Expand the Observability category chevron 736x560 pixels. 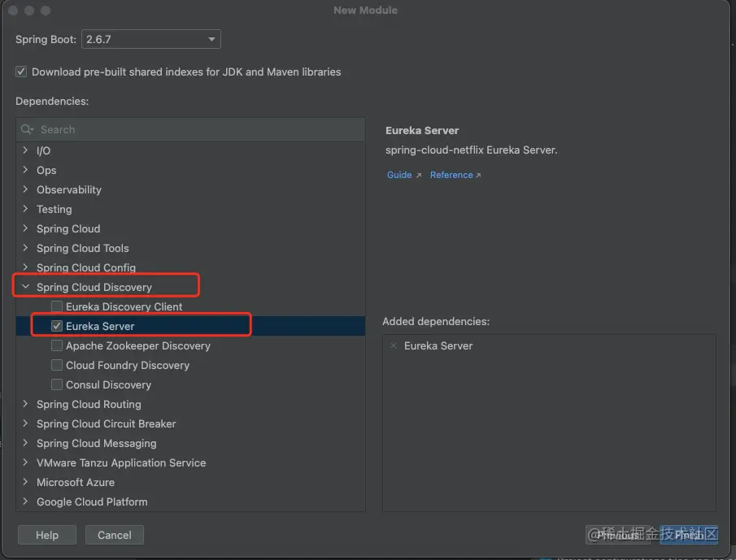point(25,189)
